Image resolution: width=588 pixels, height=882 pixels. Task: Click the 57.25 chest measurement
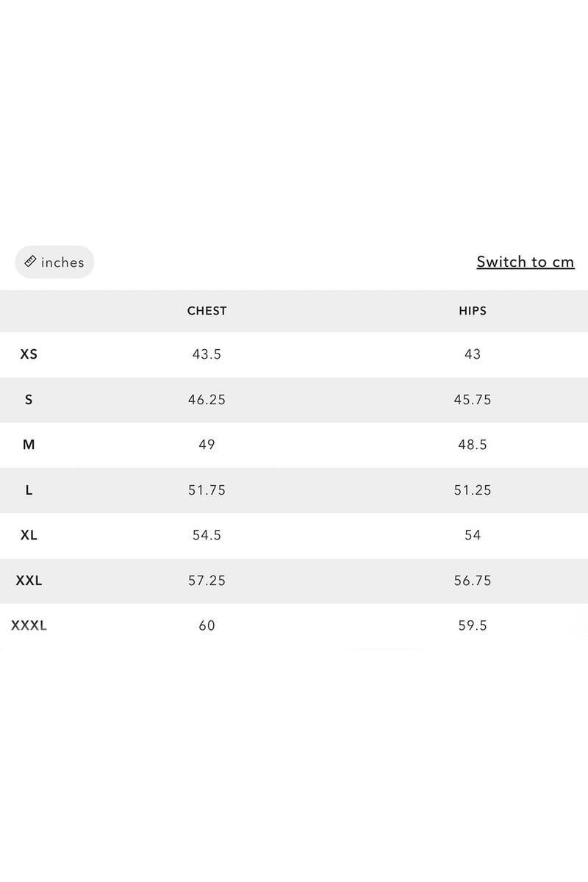click(x=207, y=581)
